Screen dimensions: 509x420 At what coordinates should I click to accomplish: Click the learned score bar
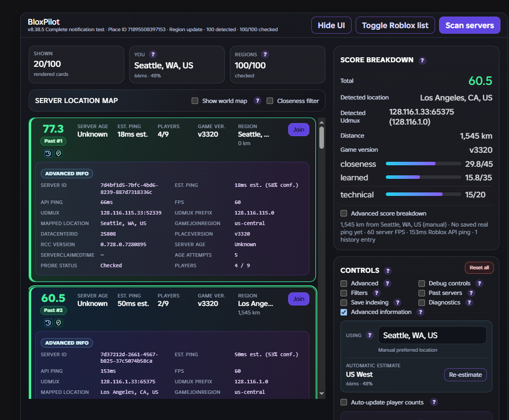click(423, 177)
